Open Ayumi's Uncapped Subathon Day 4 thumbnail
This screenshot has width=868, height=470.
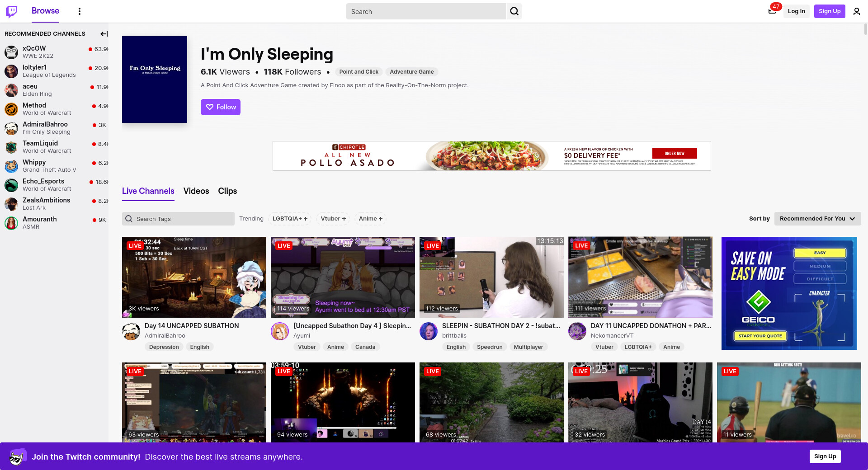point(343,277)
